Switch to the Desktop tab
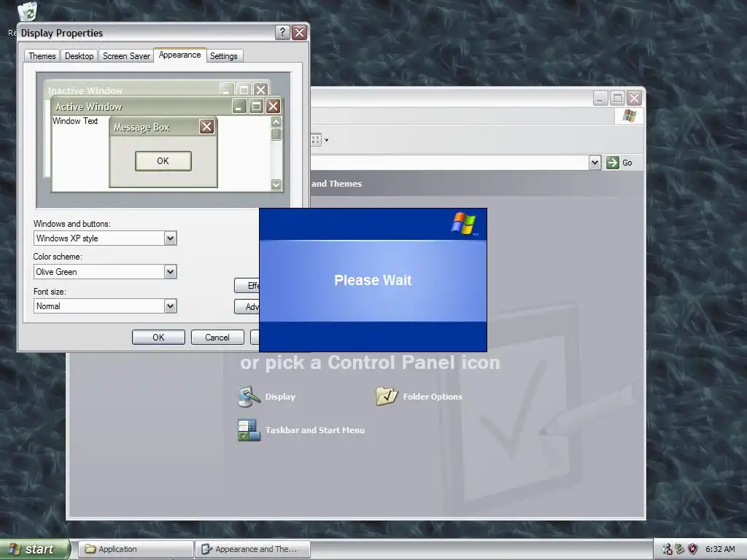The width and height of the screenshot is (747, 560). point(79,55)
